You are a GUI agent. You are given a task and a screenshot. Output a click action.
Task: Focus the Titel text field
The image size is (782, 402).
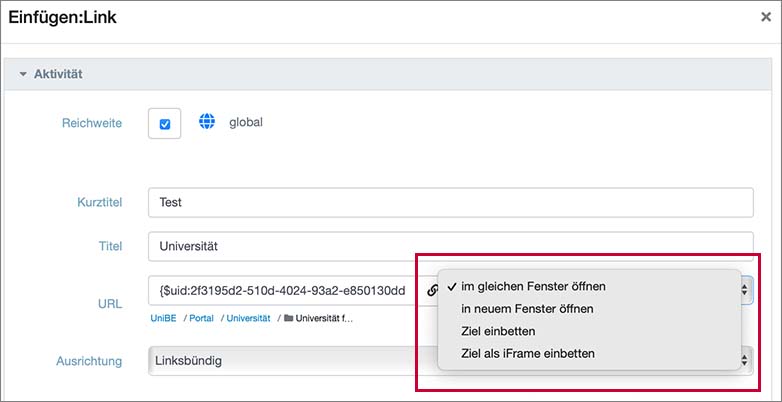pos(450,246)
